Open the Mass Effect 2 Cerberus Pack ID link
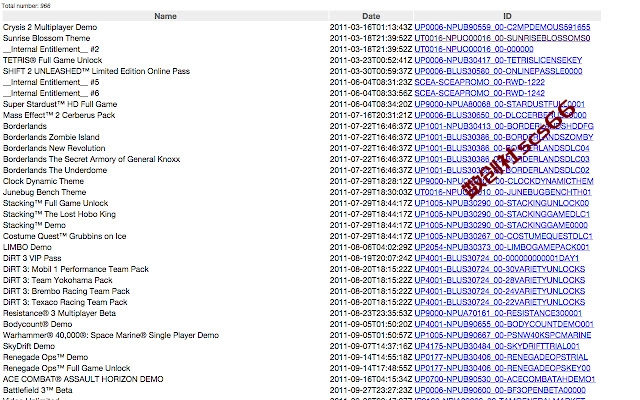Viewport: 640px width, 400px height. [x=500, y=115]
